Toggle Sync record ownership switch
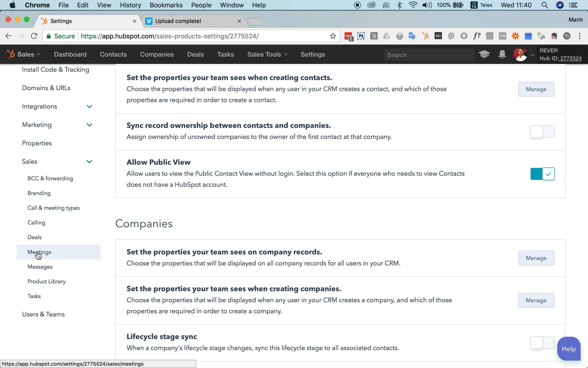The height and width of the screenshot is (368, 588). pyautogui.click(x=542, y=132)
